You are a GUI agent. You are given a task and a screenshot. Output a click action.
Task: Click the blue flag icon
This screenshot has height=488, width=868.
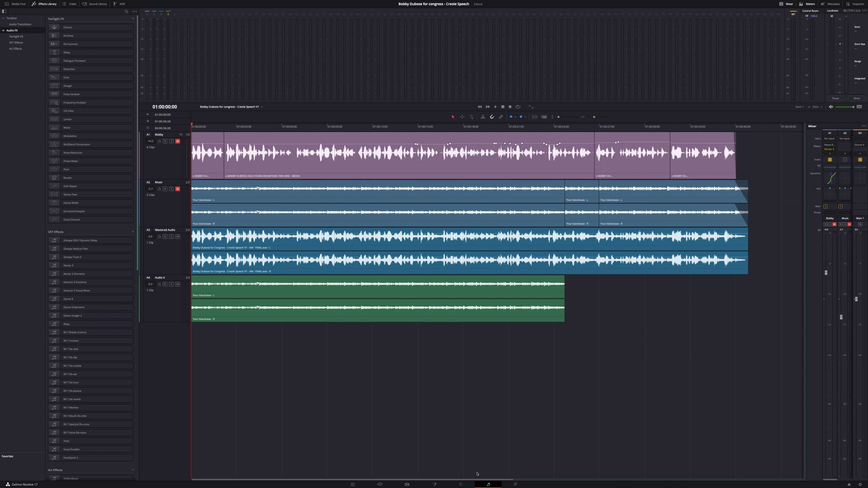click(x=511, y=117)
